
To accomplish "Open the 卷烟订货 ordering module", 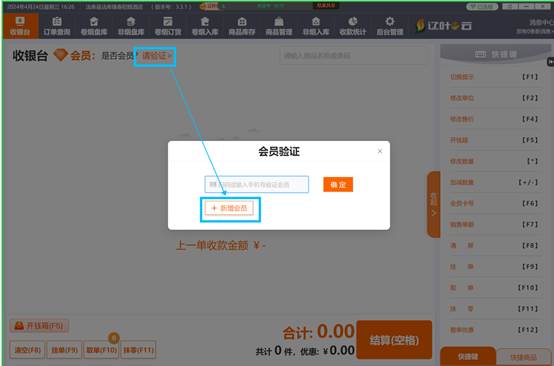I will 168,26.
